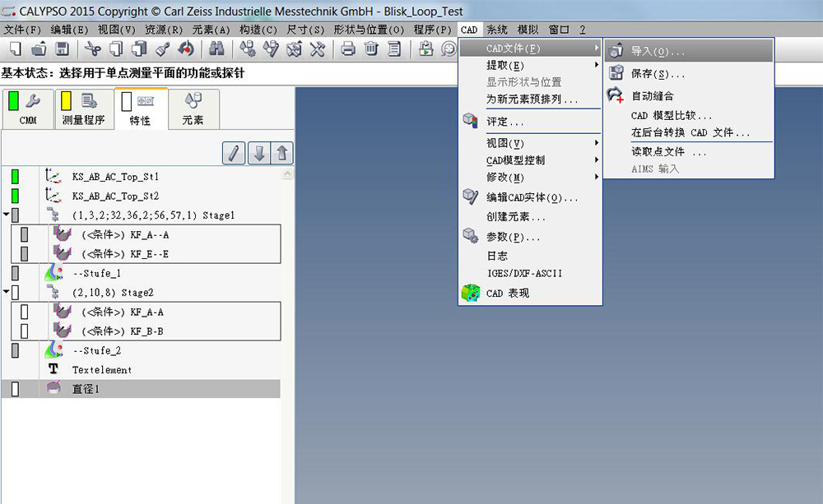Switch to the 测量程序 tab
The height and width of the screenshot is (504, 823).
tap(84, 109)
